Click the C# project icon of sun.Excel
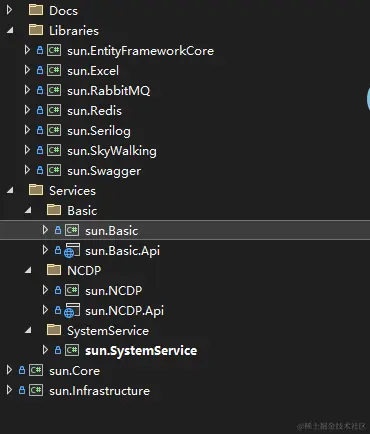This screenshot has height=434, width=370. (54, 70)
